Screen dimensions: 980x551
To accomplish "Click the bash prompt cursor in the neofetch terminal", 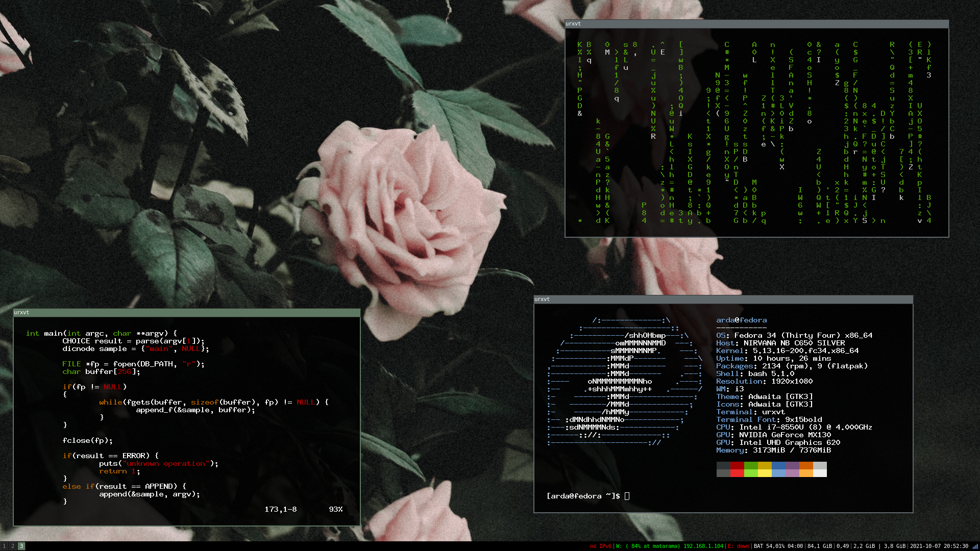I will pyautogui.click(x=627, y=496).
